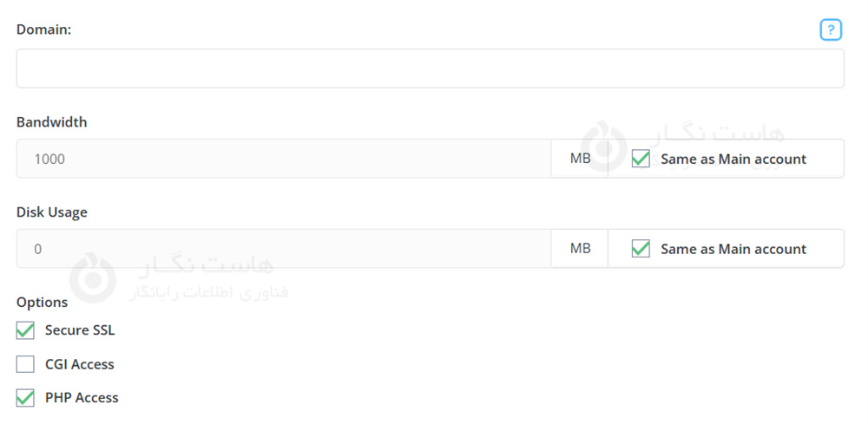This screenshot has width=868, height=424.
Task: Open the help question mark icon
Action: point(831,30)
